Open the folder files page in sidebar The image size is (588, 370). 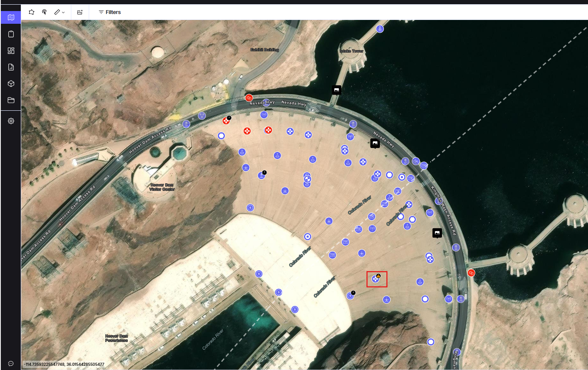pyautogui.click(x=11, y=100)
